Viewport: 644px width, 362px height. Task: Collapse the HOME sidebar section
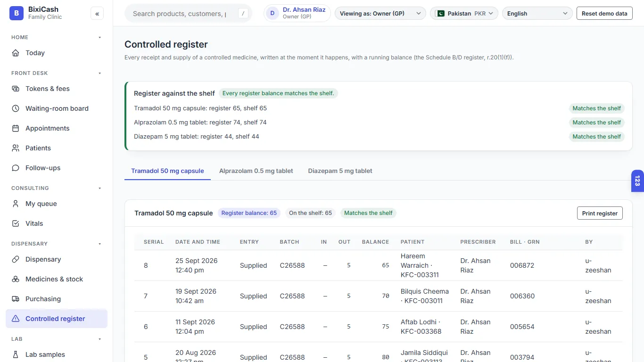[99, 37]
